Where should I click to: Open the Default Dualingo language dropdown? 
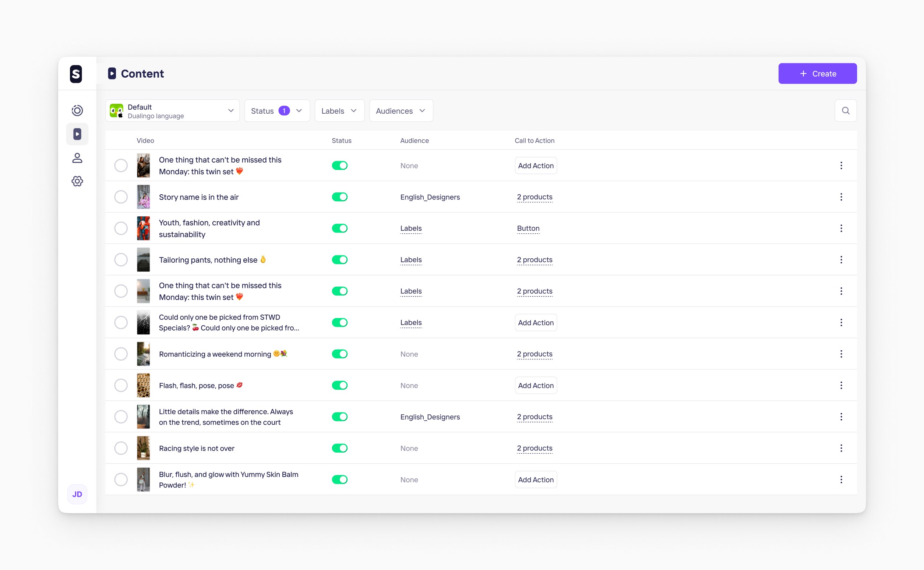tap(172, 110)
